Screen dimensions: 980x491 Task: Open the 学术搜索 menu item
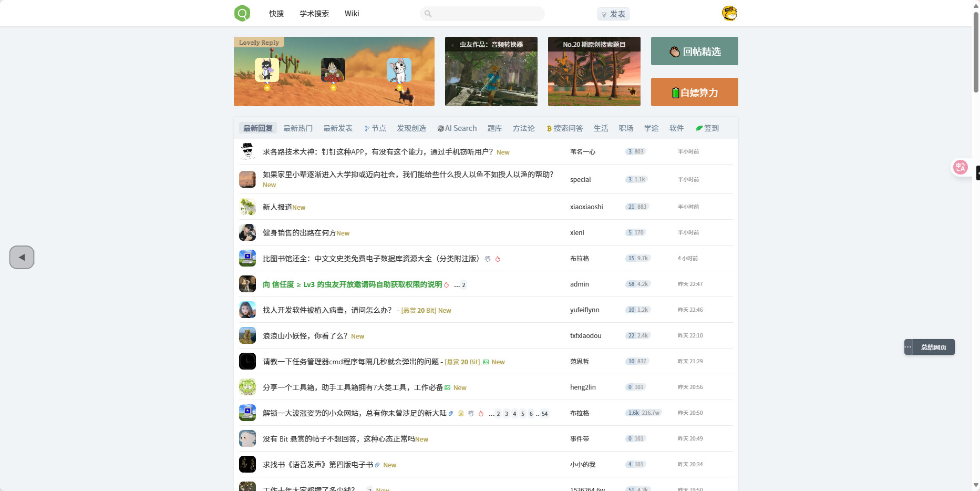314,14
